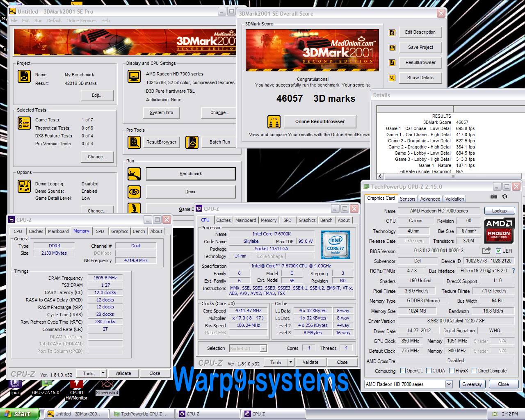Open the Bench tab in front CPU-Z window

point(326,220)
